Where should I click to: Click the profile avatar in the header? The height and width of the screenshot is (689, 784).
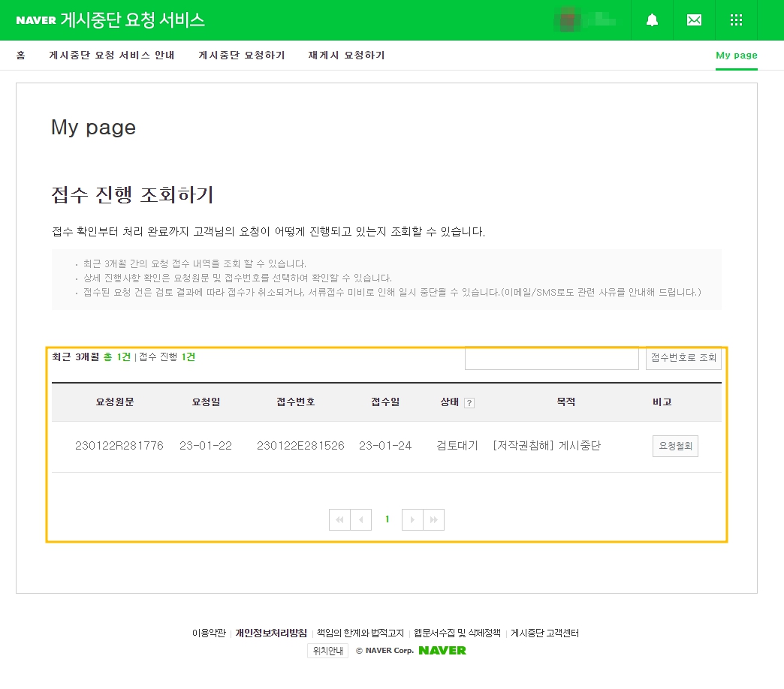(x=568, y=20)
